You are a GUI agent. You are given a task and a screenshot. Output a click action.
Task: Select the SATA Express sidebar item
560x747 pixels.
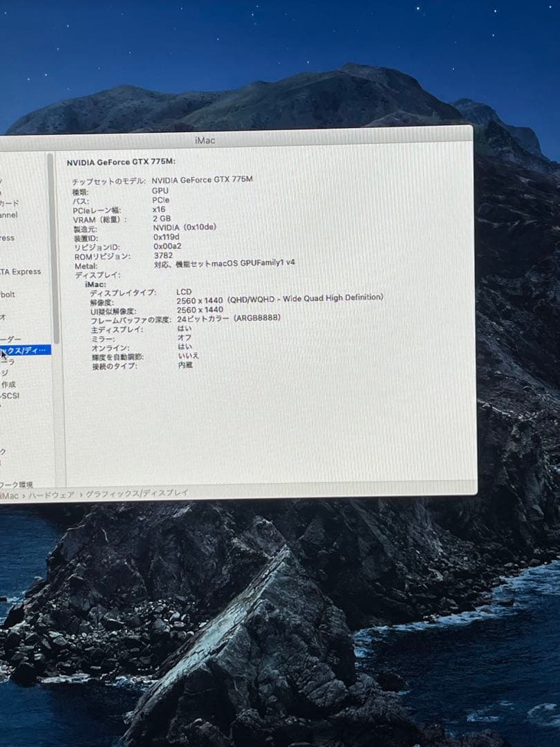click(20, 272)
